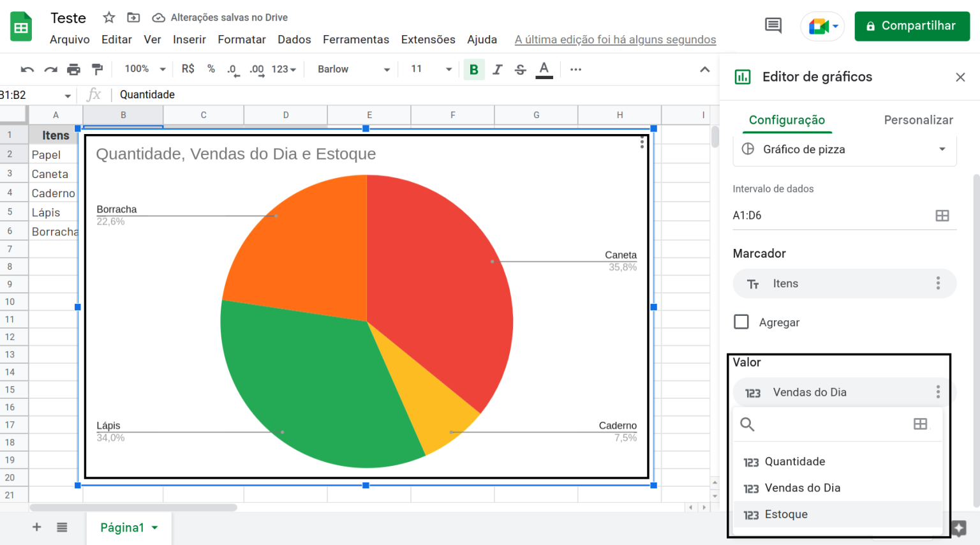This screenshot has height=545, width=980.
Task: Toggle bold formatting
Action: click(x=474, y=69)
